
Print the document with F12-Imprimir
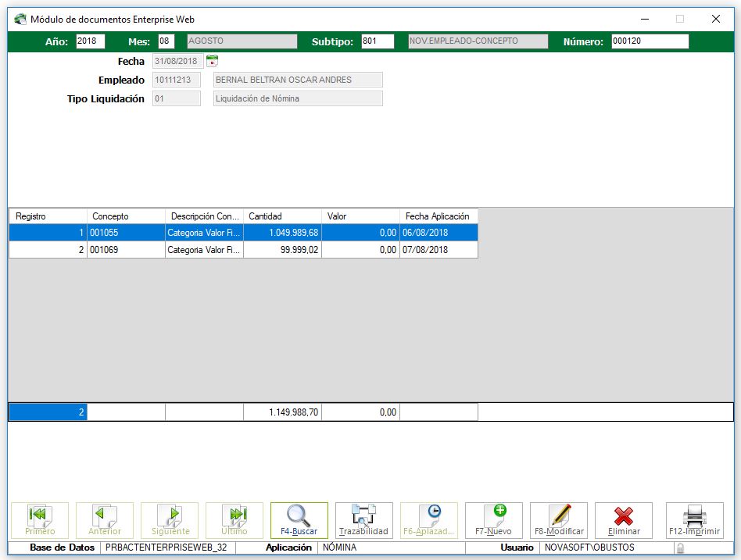[x=695, y=520]
